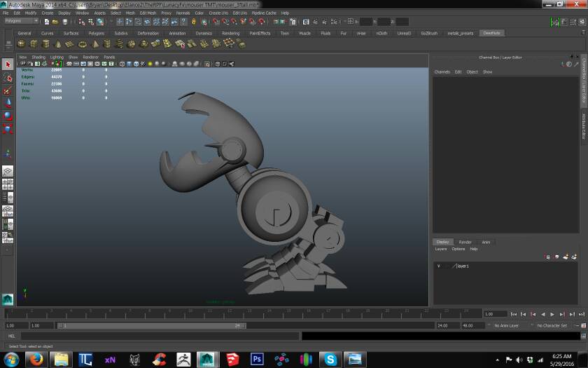The height and width of the screenshot is (368, 588).
Task: Switch to the GoZBrush shelf tab
Action: (429, 33)
